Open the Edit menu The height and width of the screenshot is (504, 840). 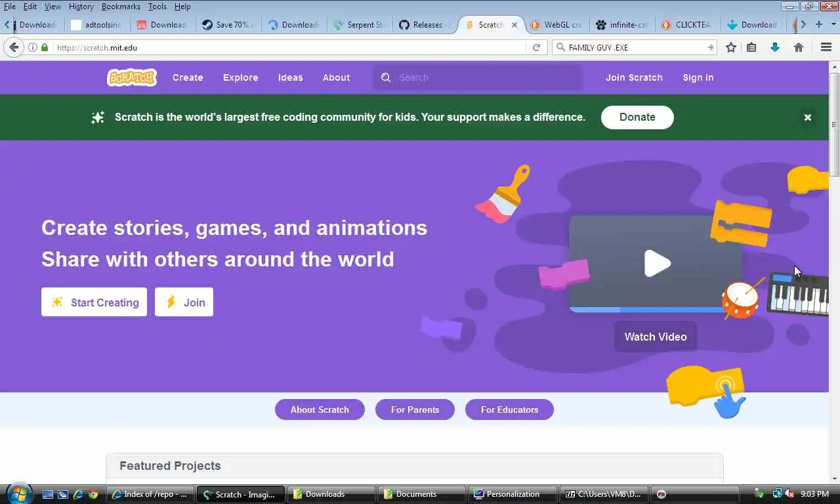(30, 7)
